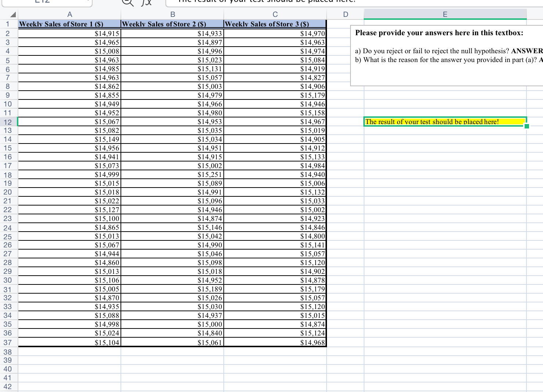Select cell with value $14,827
The image size is (543, 392).
coord(275,77)
